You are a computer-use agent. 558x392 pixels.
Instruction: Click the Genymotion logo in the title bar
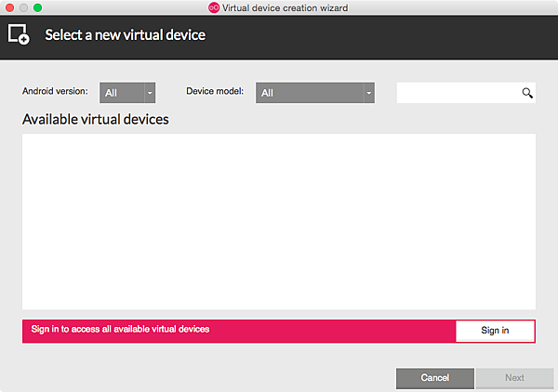(x=214, y=7)
